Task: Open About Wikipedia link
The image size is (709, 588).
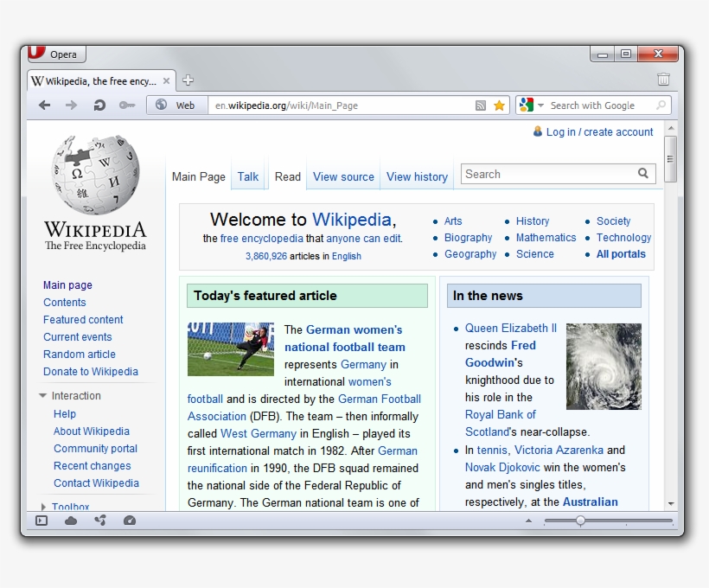Action: (92, 431)
